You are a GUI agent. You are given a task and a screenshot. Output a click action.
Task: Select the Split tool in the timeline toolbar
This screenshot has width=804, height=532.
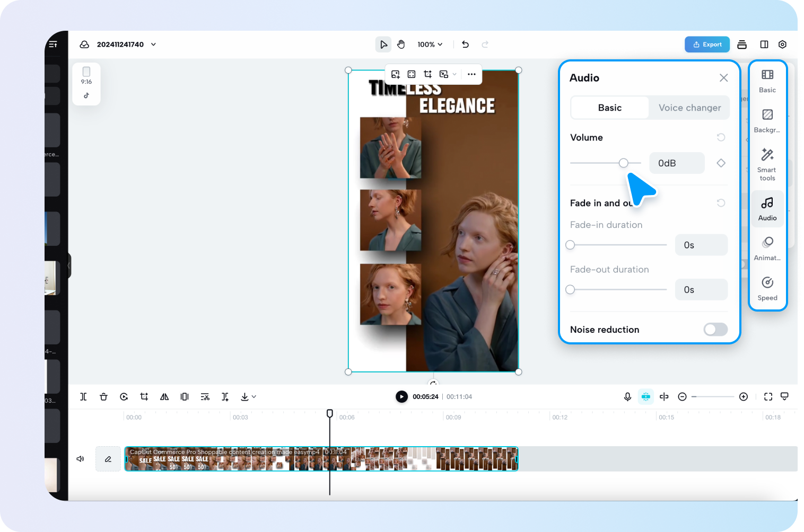click(x=83, y=396)
